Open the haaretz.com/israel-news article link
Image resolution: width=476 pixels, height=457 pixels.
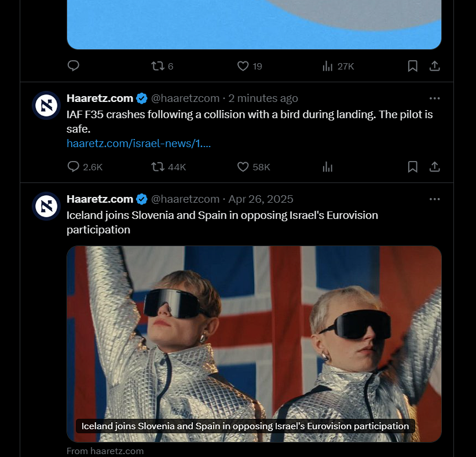138,143
